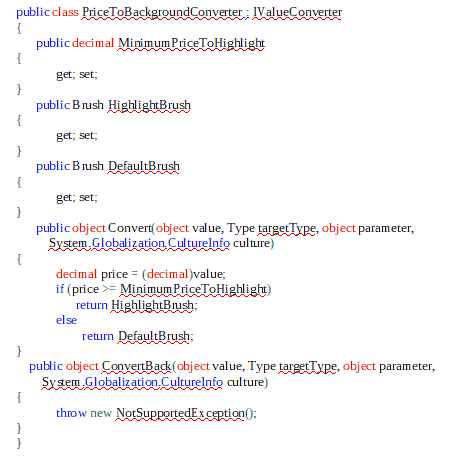The image size is (455, 459).
Task: Click the PriceToBackgroundConverter class name
Action: point(162,12)
